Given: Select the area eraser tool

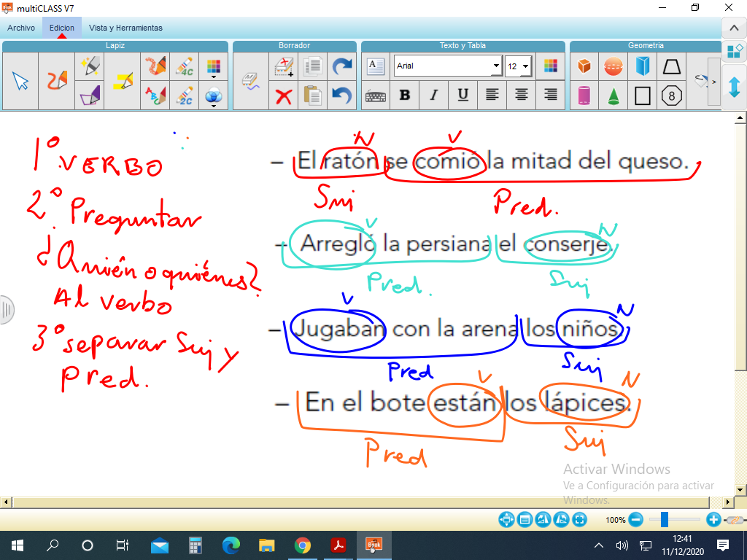Looking at the screenshot, I should pyautogui.click(x=284, y=66).
